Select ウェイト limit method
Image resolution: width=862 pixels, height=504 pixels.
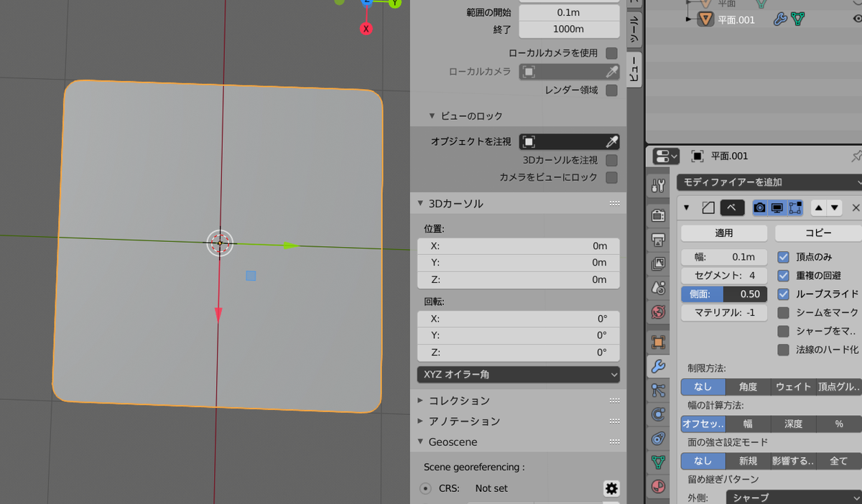(793, 387)
